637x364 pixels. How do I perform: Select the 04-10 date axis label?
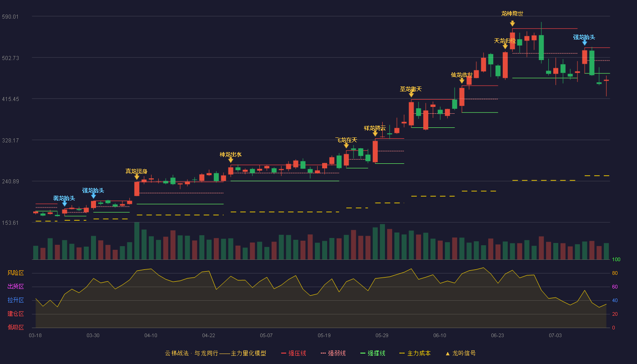(151, 335)
